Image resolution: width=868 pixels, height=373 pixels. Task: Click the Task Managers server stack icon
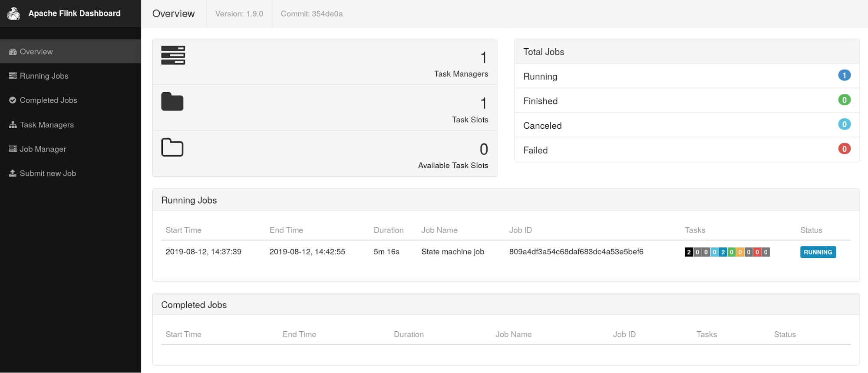[173, 55]
